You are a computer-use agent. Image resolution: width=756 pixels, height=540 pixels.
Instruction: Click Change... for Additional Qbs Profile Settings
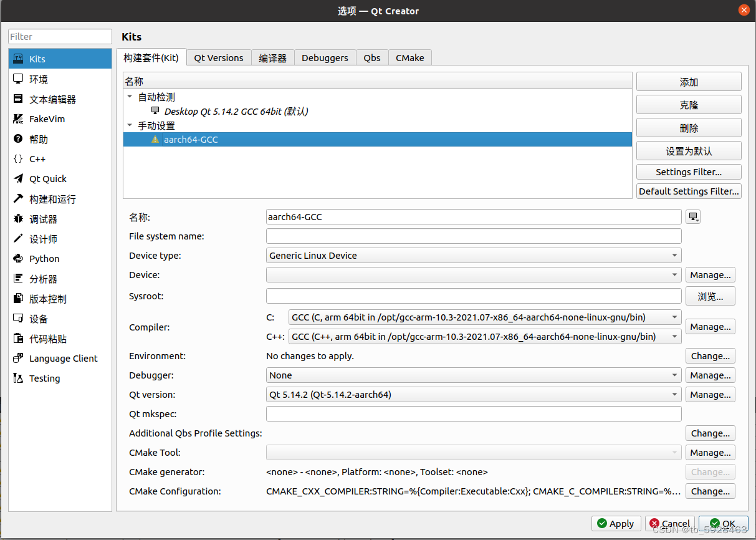point(711,433)
